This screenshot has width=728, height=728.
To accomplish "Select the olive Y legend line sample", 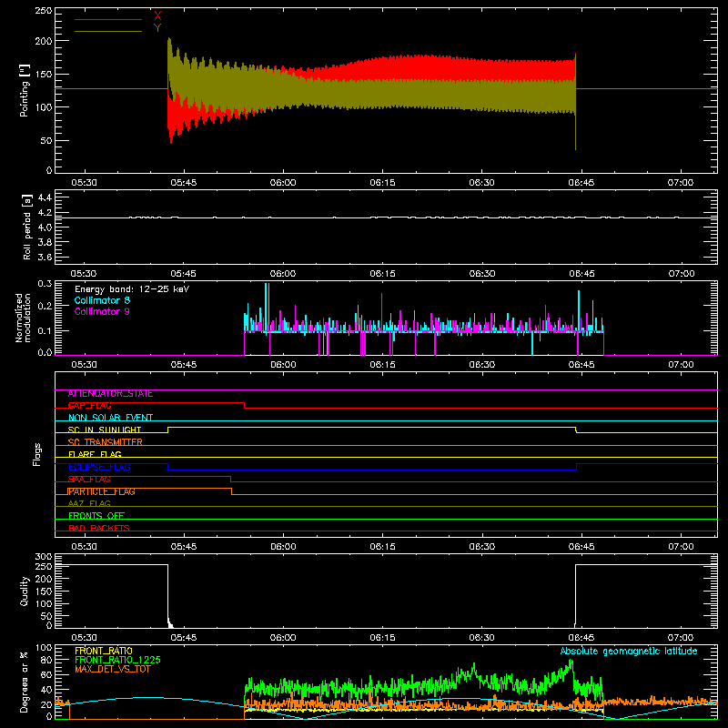I will pyautogui.click(x=108, y=31).
